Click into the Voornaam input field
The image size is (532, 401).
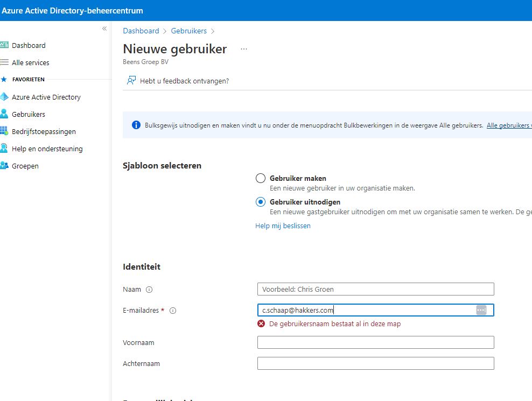click(x=376, y=342)
